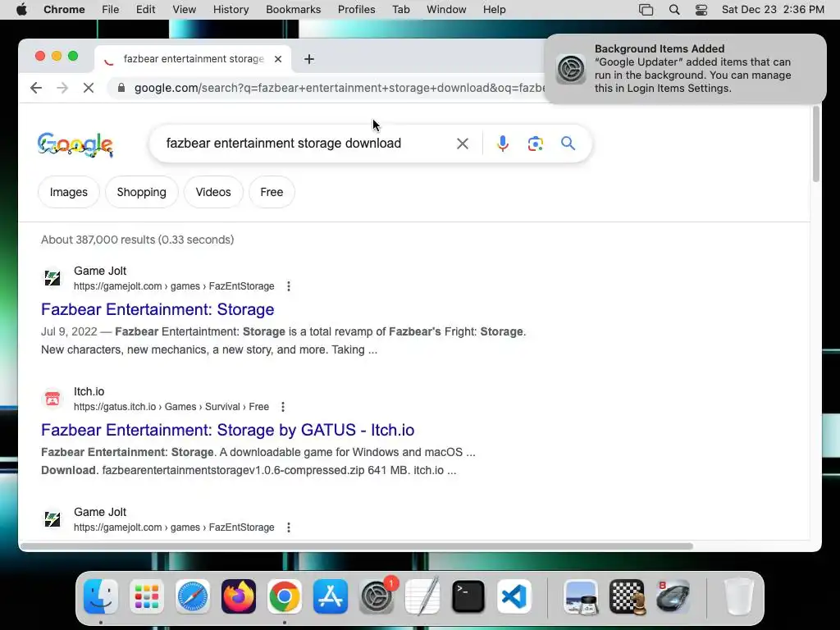Viewport: 840px width, 630px height.
Task: Filter results by Shopping
Action: pyautogui.click(x=141, y=192)
